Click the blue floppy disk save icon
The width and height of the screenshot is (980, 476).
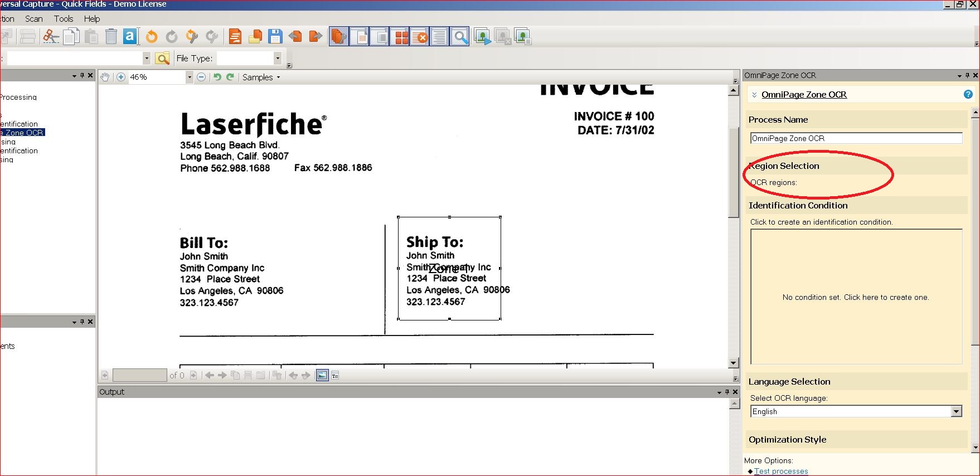coord(275,37)
